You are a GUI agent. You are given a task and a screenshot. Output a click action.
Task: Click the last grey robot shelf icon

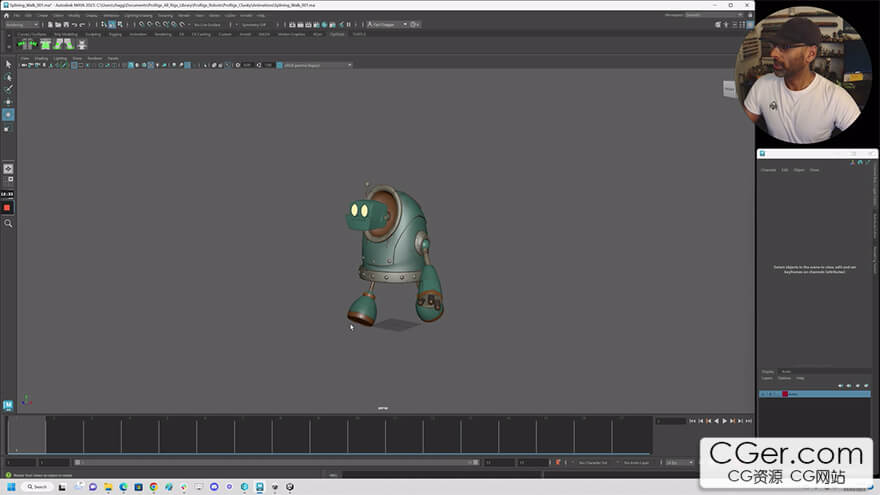pyautogui.click(x=81, y=44)
